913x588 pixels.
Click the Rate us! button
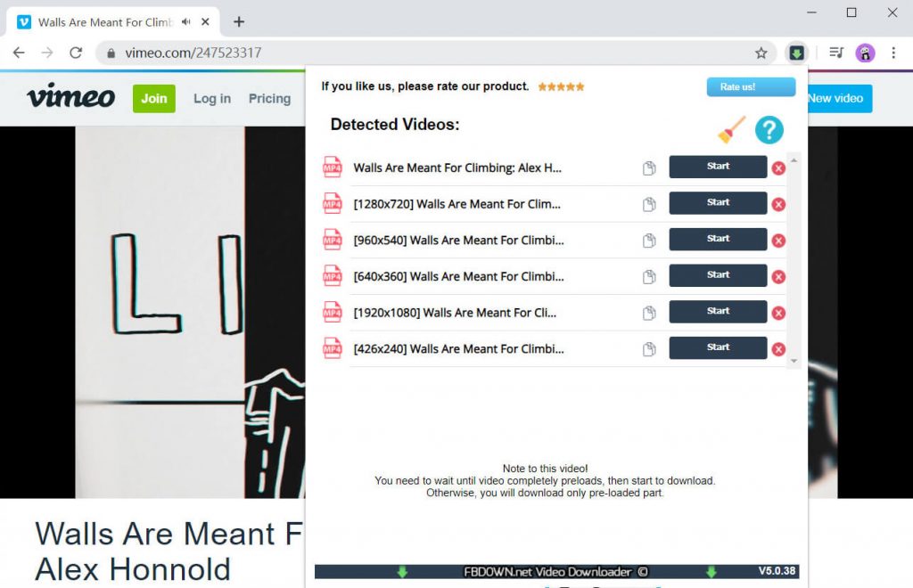[x=751, y=86]
